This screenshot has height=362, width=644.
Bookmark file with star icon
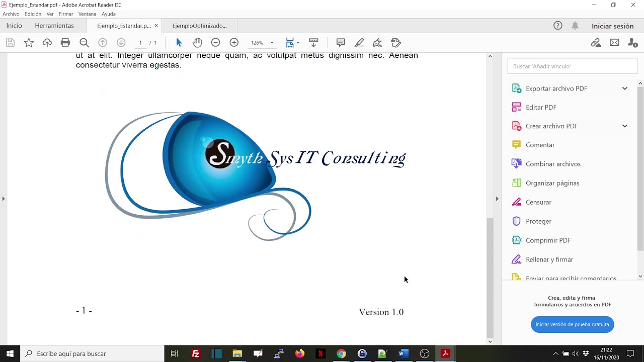click(29, 43)
